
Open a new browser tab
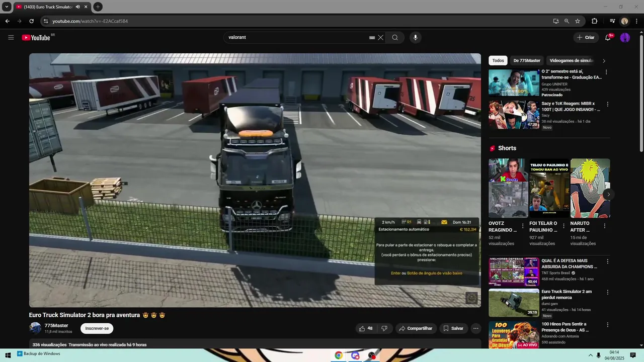click(98, 7)
